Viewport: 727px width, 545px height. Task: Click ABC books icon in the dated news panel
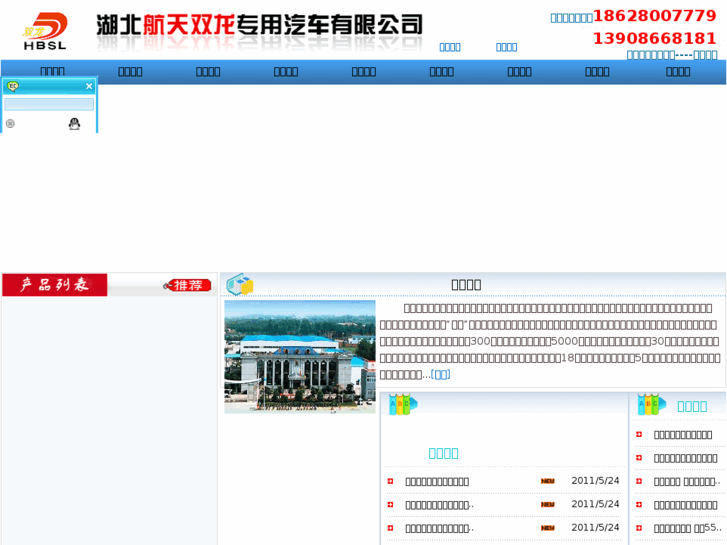click(x=402, y=404)
